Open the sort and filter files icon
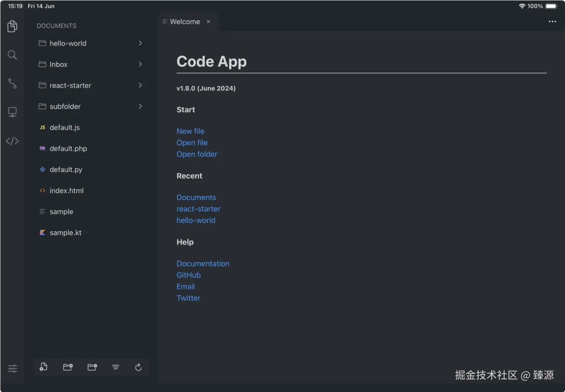 [x=116, y=367]
